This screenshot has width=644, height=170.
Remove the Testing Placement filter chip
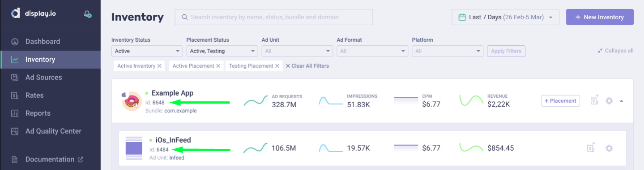[277, 66]
